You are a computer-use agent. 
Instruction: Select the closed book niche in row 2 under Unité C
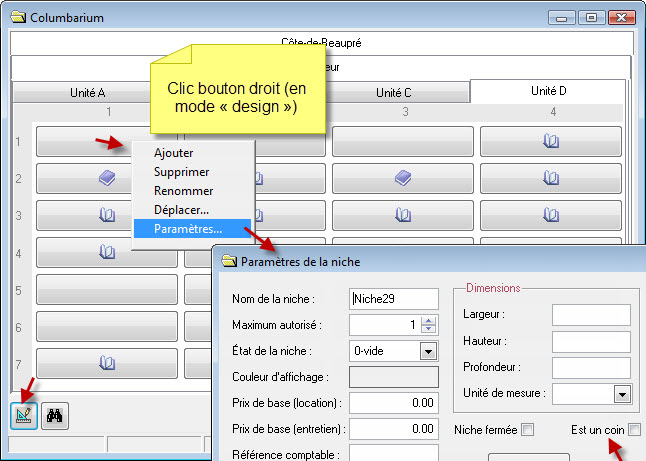[x=402, y=178]
